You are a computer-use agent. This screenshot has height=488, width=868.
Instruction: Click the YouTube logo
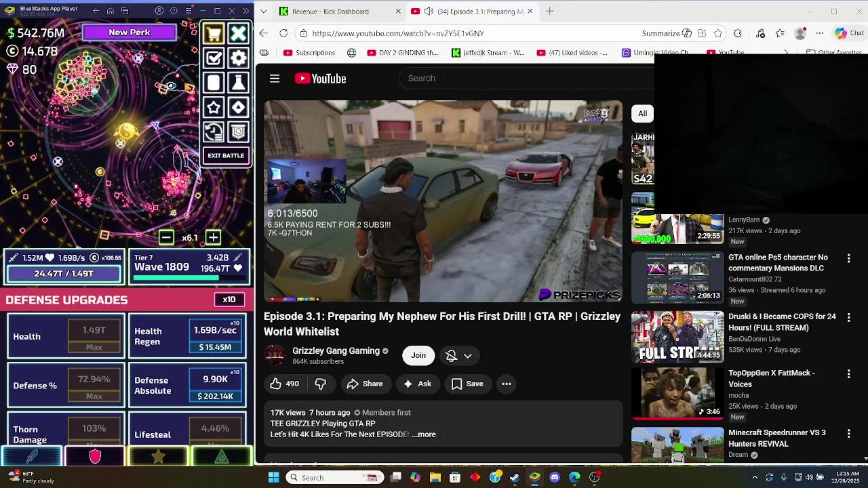[320, 79]
